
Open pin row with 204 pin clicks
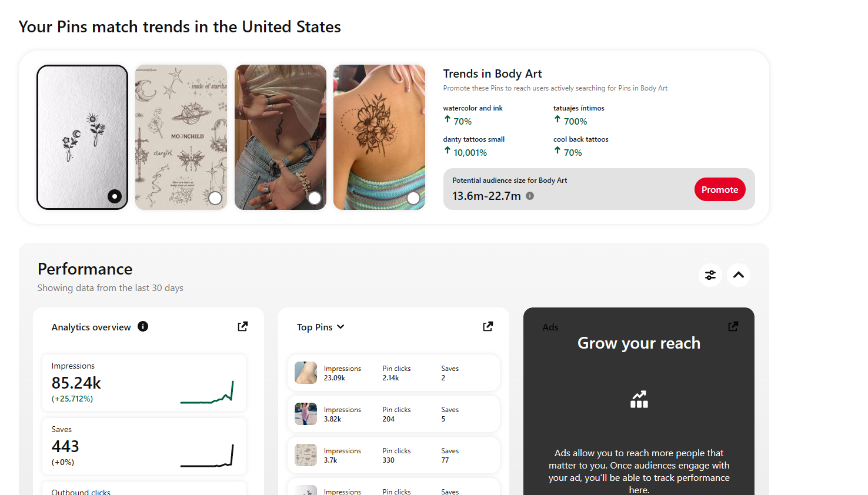[x=393, y=414]
